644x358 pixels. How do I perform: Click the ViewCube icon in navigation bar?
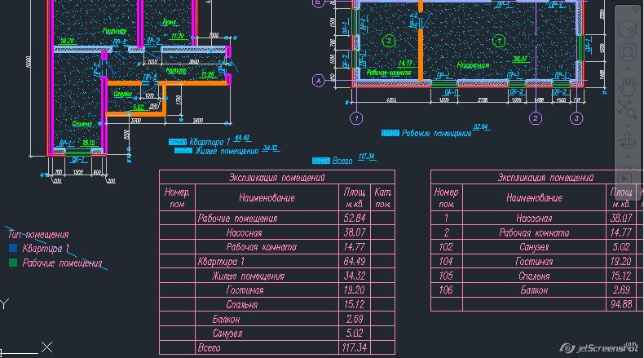coord(628,29)
